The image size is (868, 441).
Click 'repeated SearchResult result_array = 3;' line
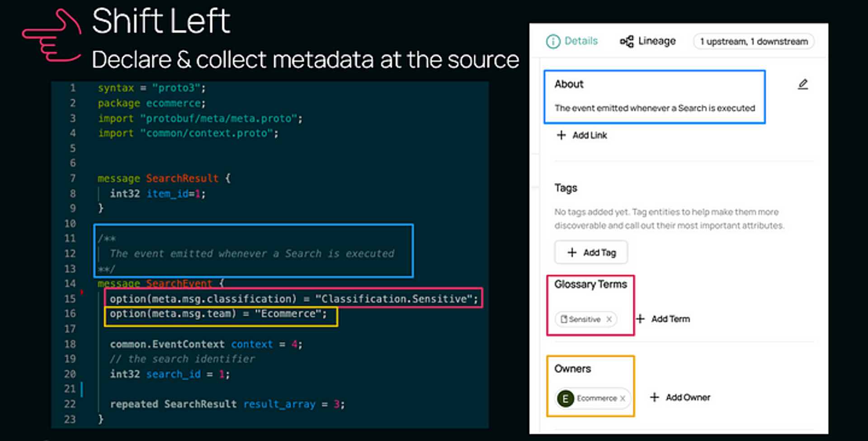pos(227,404)
